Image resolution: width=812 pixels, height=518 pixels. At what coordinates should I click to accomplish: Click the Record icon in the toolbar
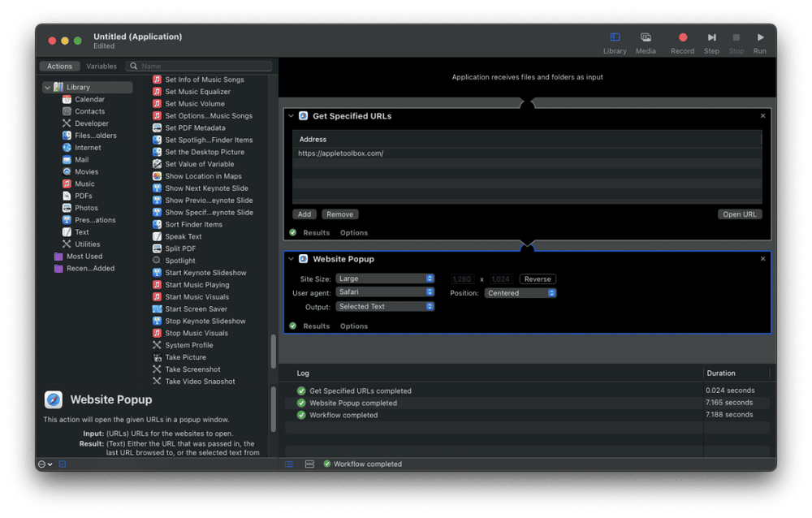click(x=682, y=37)
